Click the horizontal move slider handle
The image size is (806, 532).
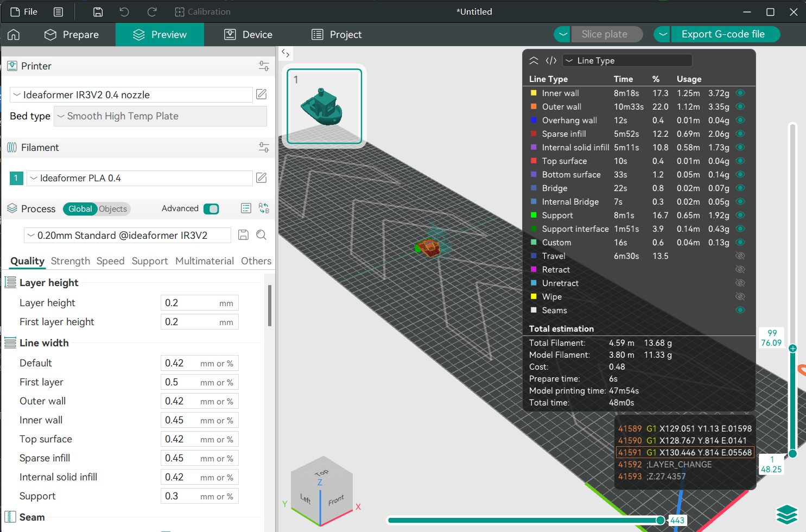660,520
